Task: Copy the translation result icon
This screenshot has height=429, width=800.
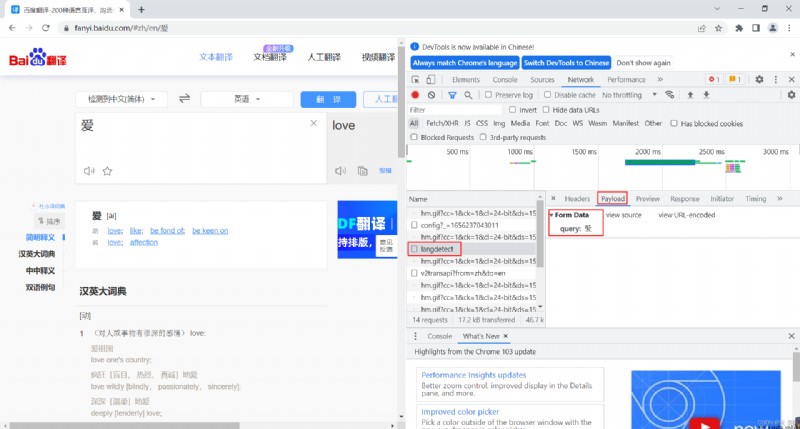Action: (x=362, y=171)
